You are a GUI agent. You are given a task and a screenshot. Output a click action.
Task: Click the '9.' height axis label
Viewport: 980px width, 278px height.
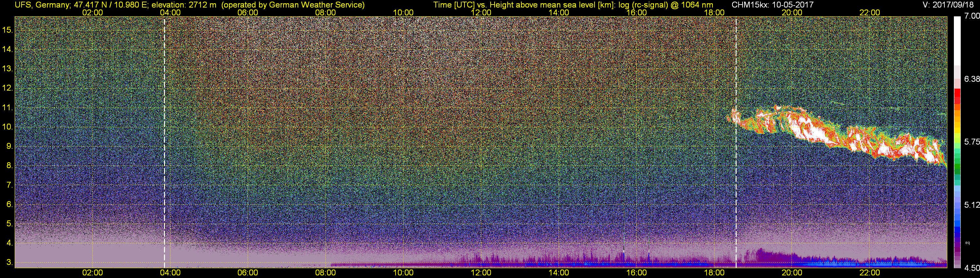[x=9, y=147]
